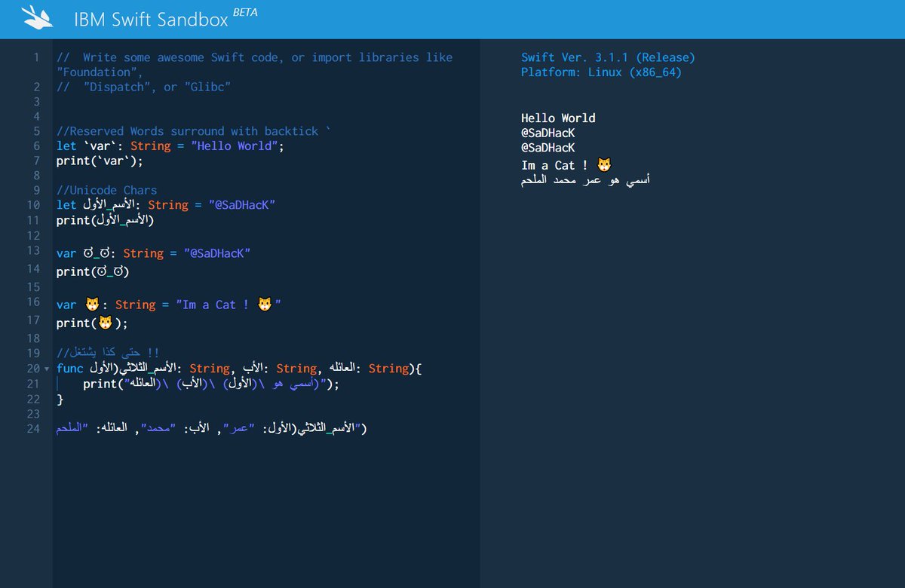The width and height of the screenshot is (905, 588).
Task: Click the "//Unicode Chars" comment
Action: [x=107, y=190]
